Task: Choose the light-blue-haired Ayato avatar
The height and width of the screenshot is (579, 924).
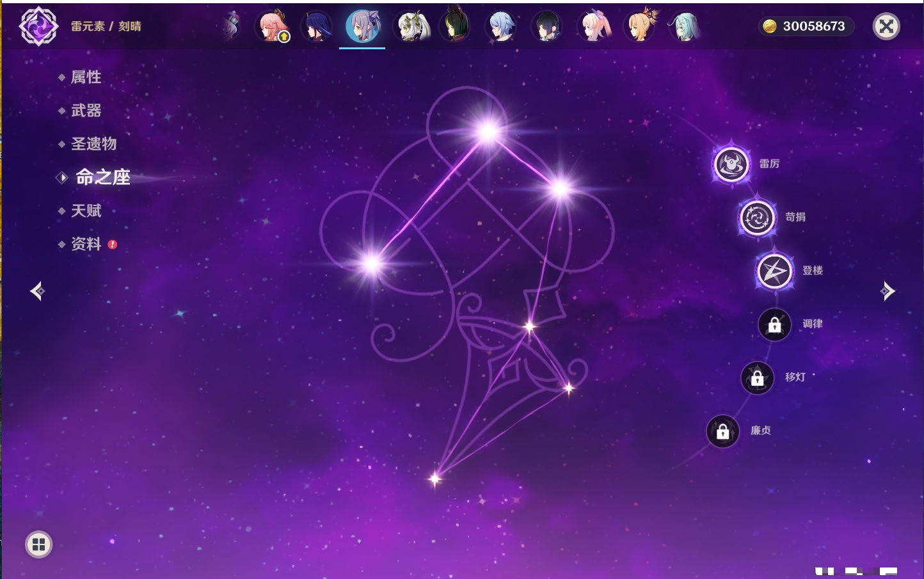Action: [x=502, y=26]
